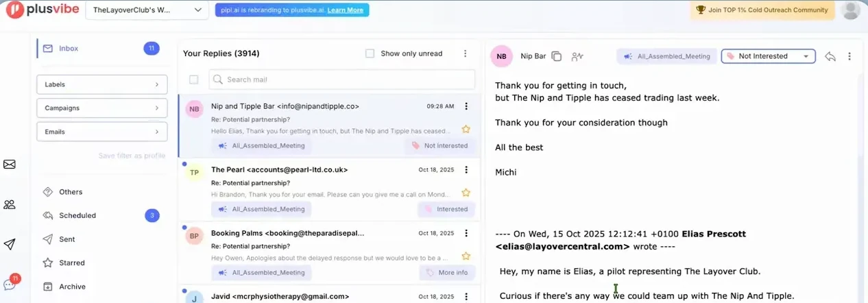Click the NB avatar in the email header
Image resolution: width=868 pixels, height=303 pixels.
(x=502, y=56)
